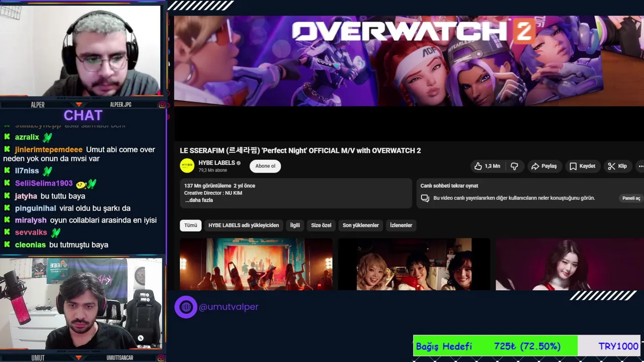The height and width of the screenshot is (362, 644).
Task: Click Creative Director : NU KIM text
Action: [x=213, y=193]
